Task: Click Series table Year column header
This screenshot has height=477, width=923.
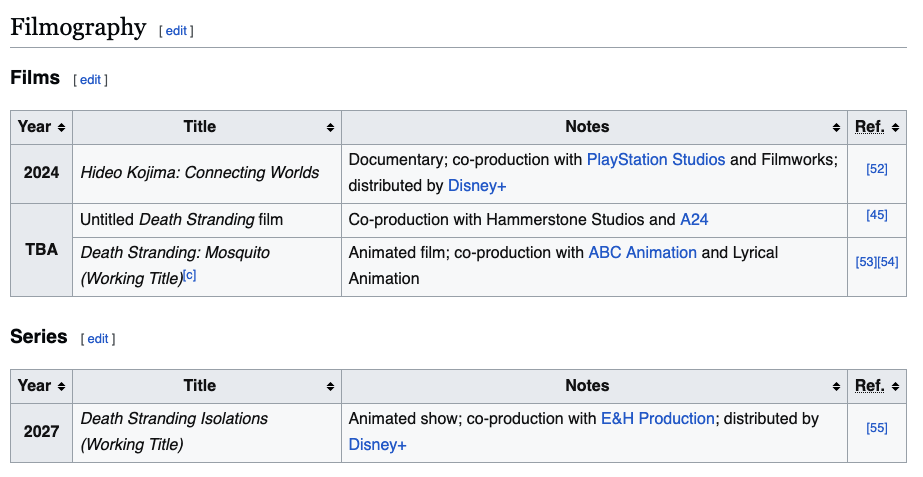Action: coord(41,386)
